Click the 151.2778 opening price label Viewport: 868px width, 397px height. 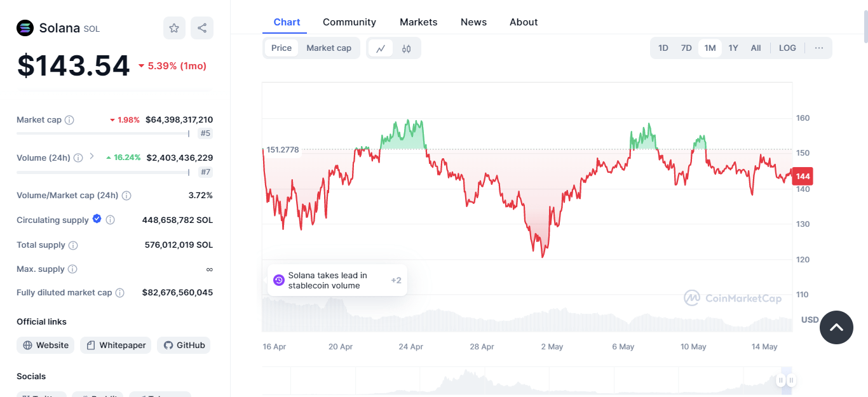pos(283,150)
